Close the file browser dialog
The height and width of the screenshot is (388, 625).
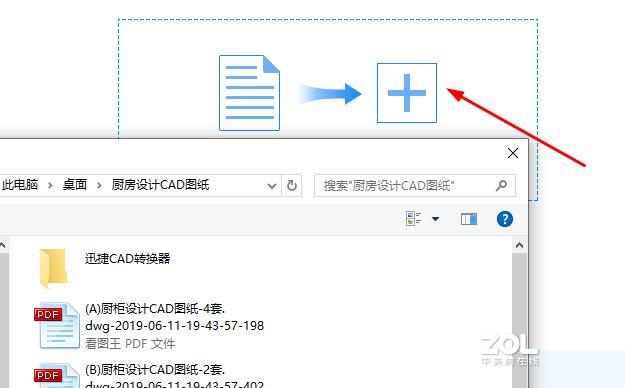point(513,153)
